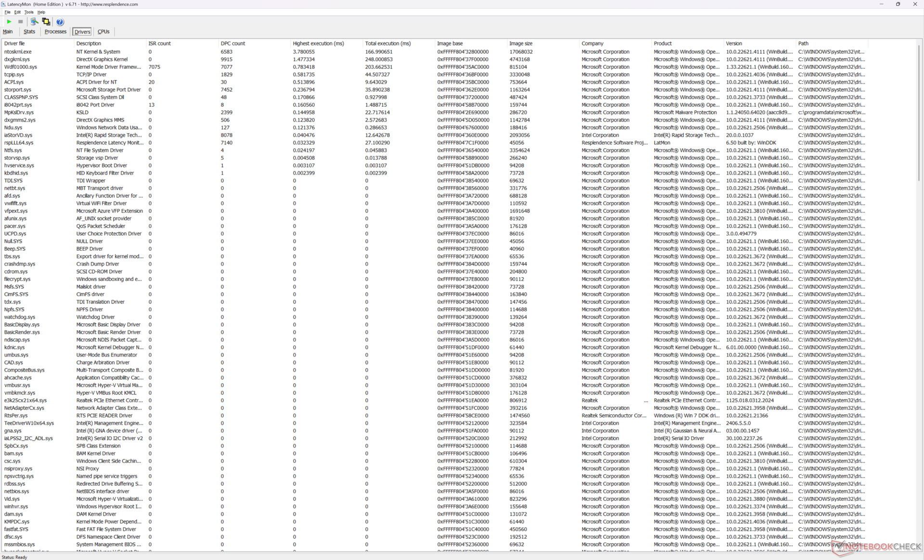
Task: Switch to the Processes tab
Action: (55, 32)
